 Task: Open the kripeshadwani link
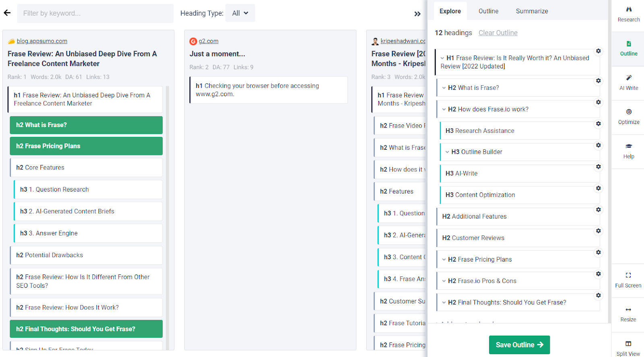[403, 41]
